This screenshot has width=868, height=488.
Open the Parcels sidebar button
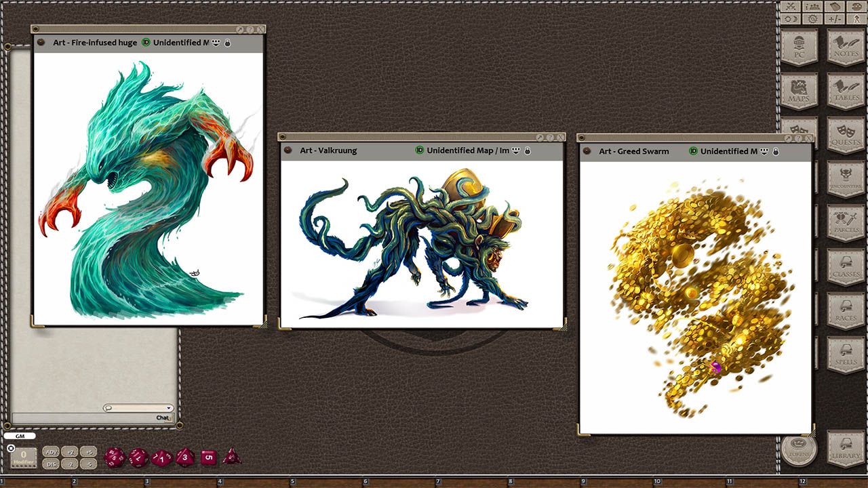click(x=846, y=224)
